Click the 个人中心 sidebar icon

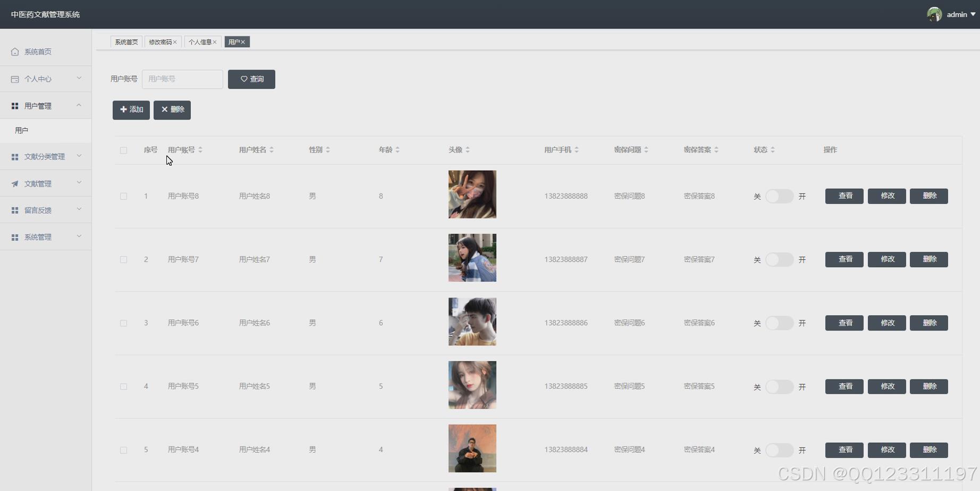click(x=15, y=79)
